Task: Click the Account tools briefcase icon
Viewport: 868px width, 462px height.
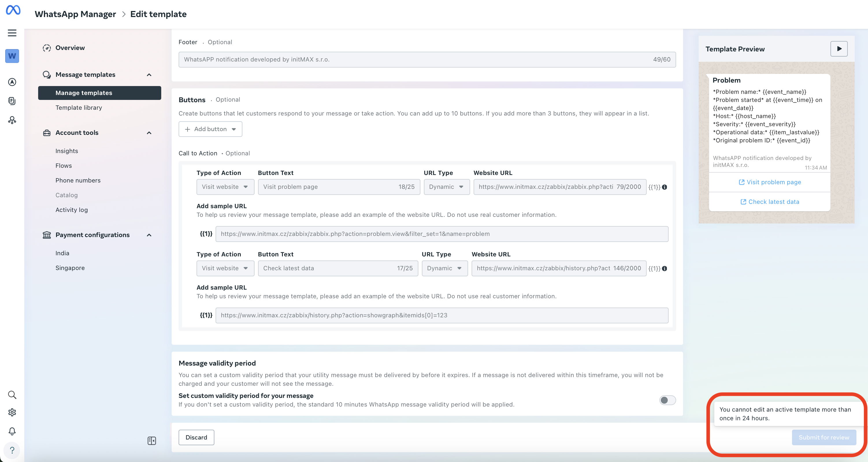Action: click(x=47, y=133)
